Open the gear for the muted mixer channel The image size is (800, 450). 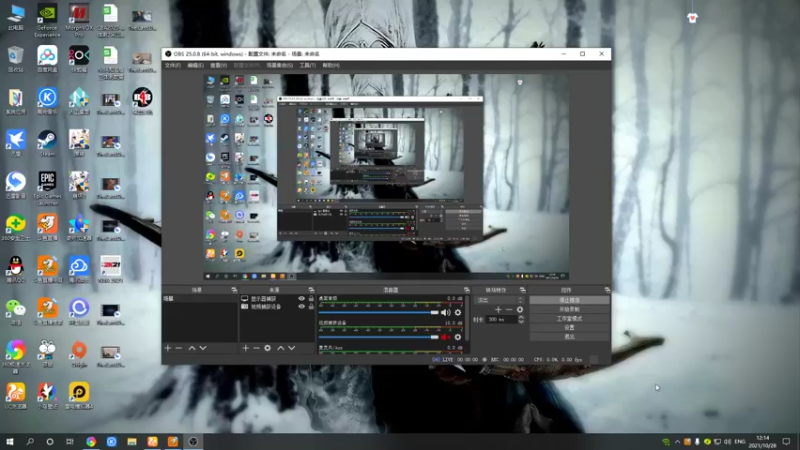click(x=458, y=337)
